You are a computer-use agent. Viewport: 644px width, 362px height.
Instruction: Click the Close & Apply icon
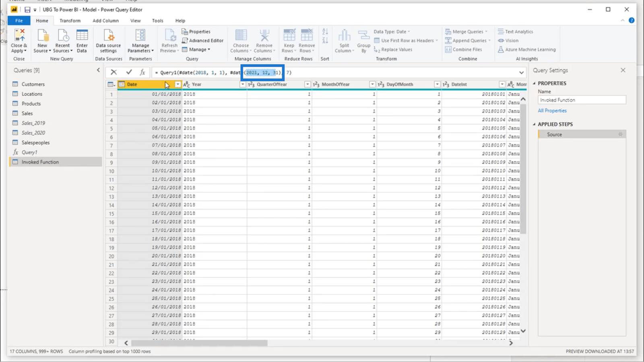tap(19, 35)
